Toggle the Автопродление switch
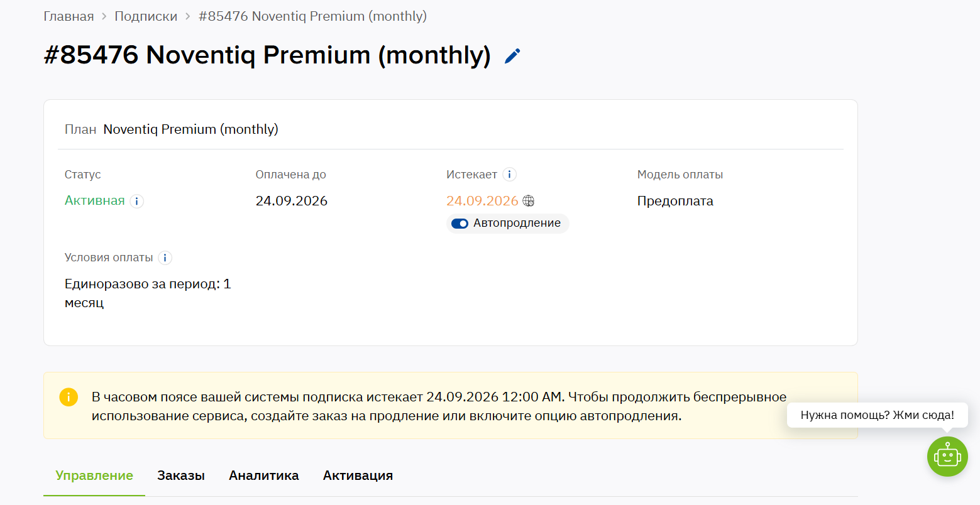 (x=460, y=224)
